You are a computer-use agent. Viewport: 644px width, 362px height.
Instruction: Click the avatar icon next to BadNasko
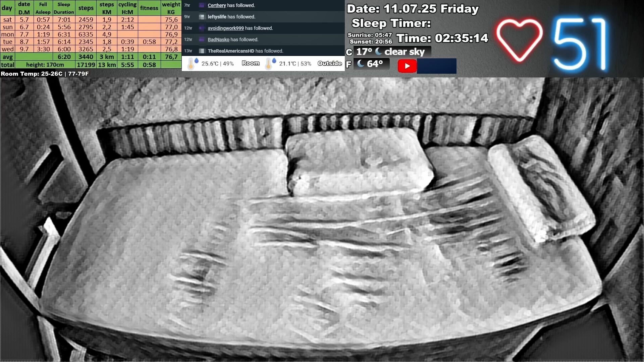tap(202, 40)
